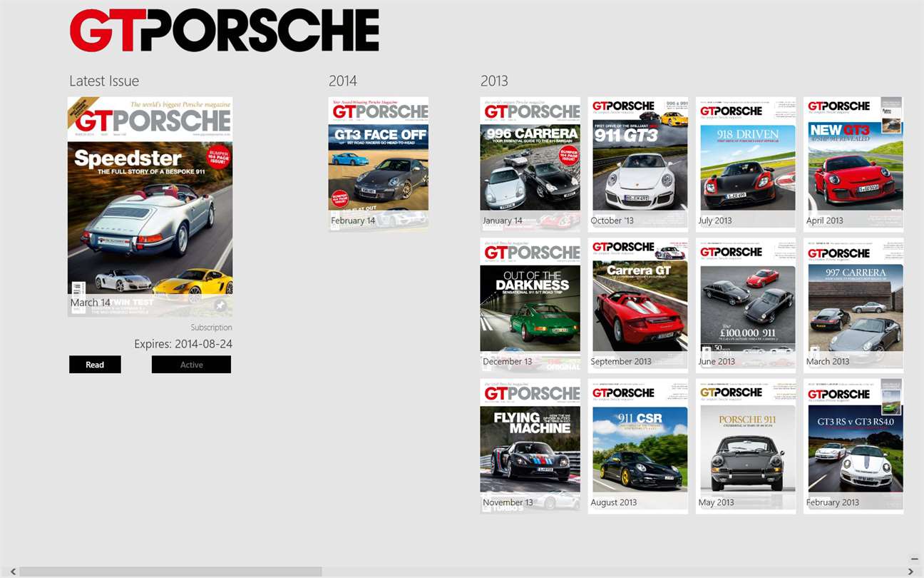Screen dimensions: 924x578
Task: Click the right scroll arrow at bottom
Action: 910,572
